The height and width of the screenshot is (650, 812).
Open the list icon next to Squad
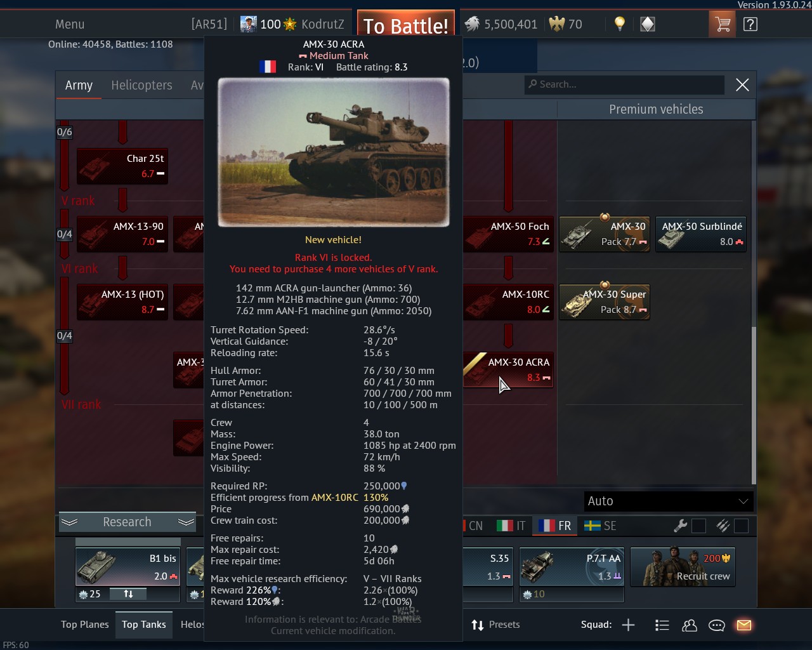[662, 625]
